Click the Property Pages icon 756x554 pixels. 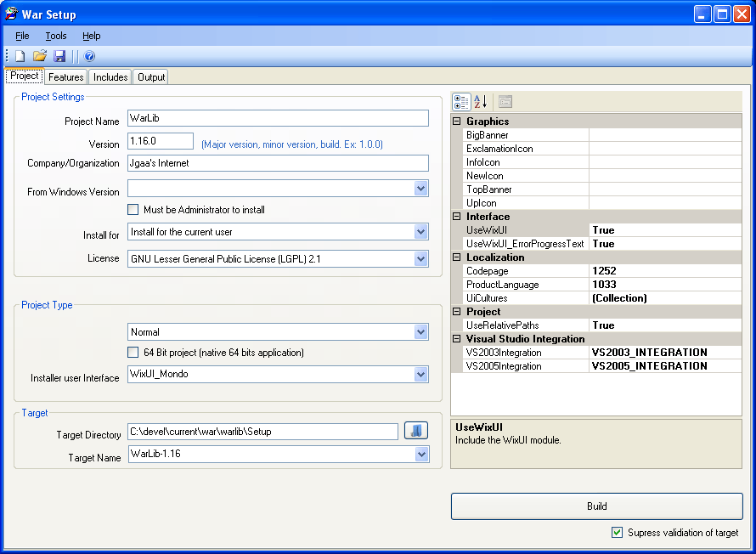coord(505,102)
